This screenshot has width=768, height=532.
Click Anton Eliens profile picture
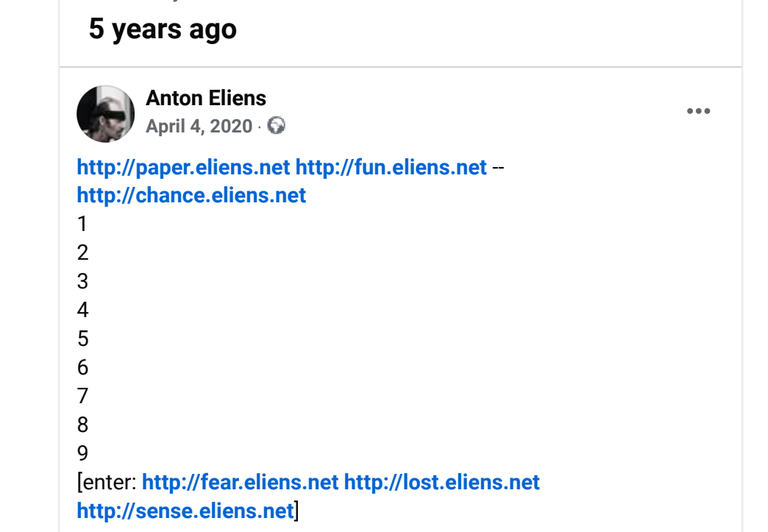[x=105, y=113]
